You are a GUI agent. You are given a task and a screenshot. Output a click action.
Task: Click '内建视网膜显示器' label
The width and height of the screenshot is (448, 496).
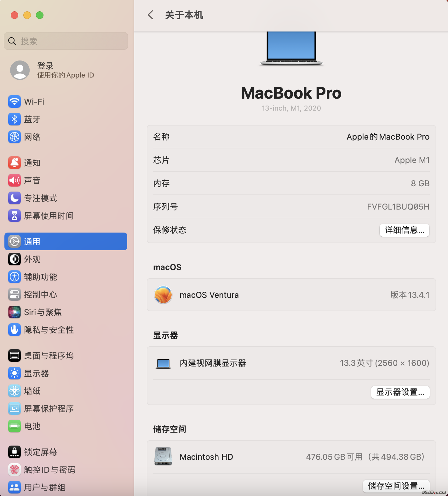pyautogui.click(x=213, y=363)
